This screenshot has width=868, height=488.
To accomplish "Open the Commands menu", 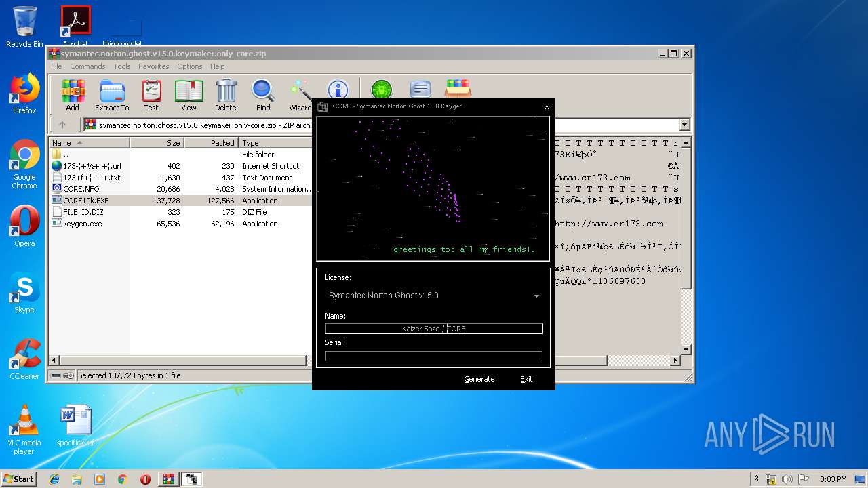I will coord(87,66).
